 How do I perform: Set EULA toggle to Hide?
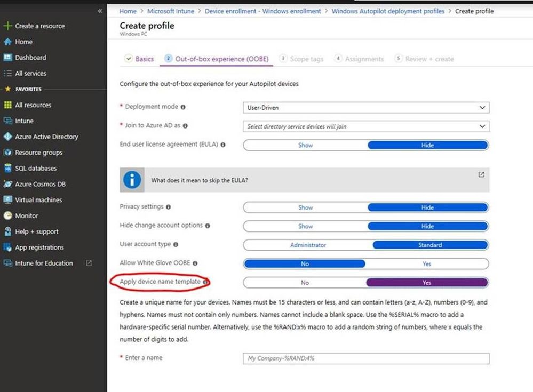pyautogui.click(x=427, y=145)
